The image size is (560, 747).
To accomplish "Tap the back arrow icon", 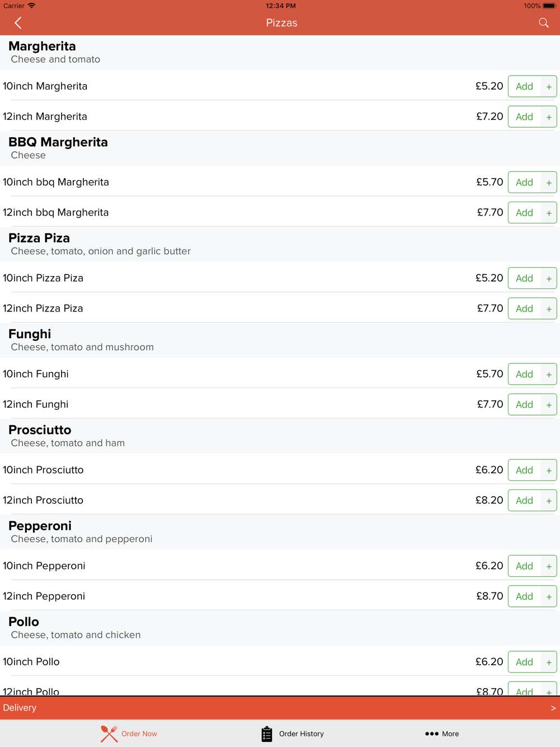I will [18, 23].
